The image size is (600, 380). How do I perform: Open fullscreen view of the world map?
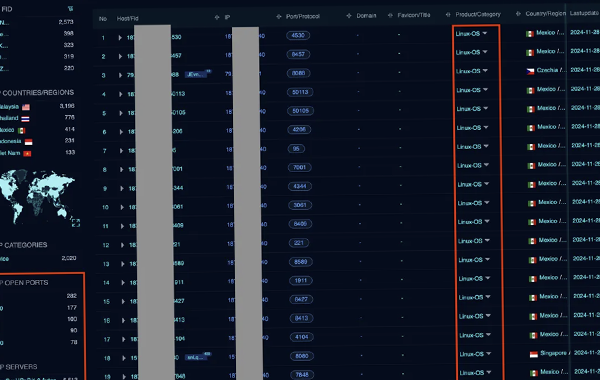click(76, 222)
